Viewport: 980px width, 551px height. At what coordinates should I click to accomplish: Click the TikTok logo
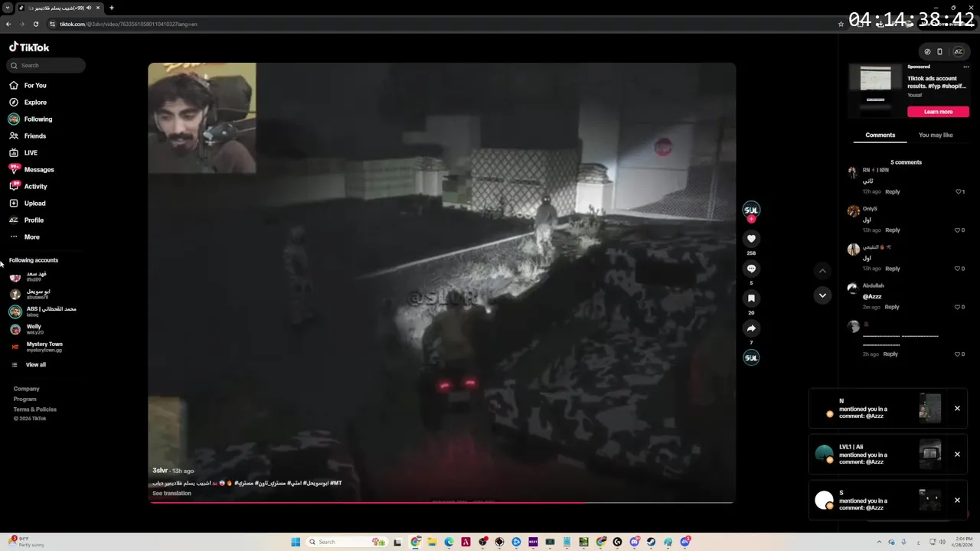pyautogui.click(x=29, y=47)
